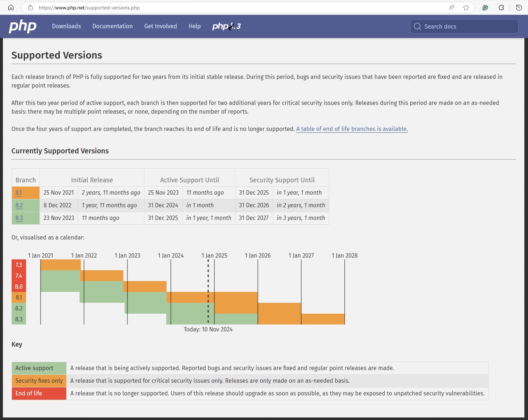528x420 pixels.
Task: Click the Supported Versions page heading
Action: coord(57,55)
